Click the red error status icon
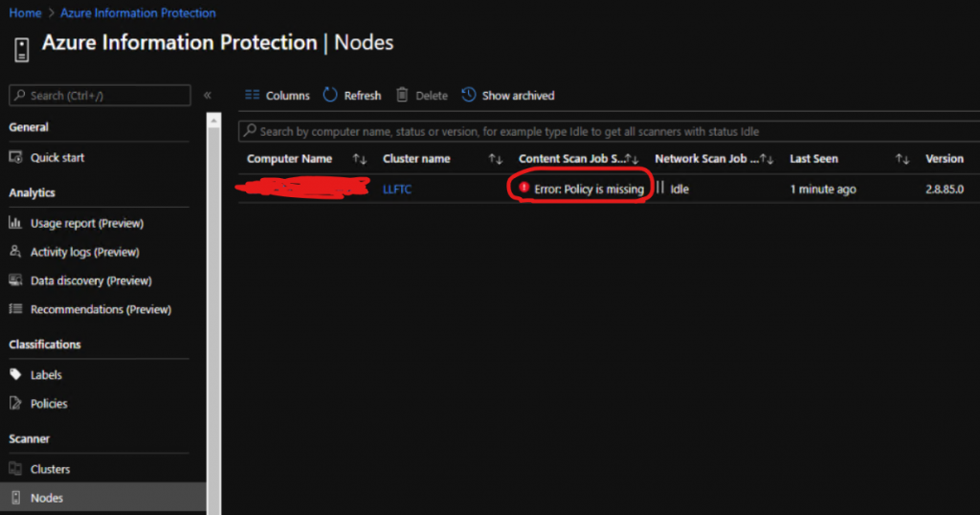The width and height of the screenshot is (980, 515). [x=523, y=188]
